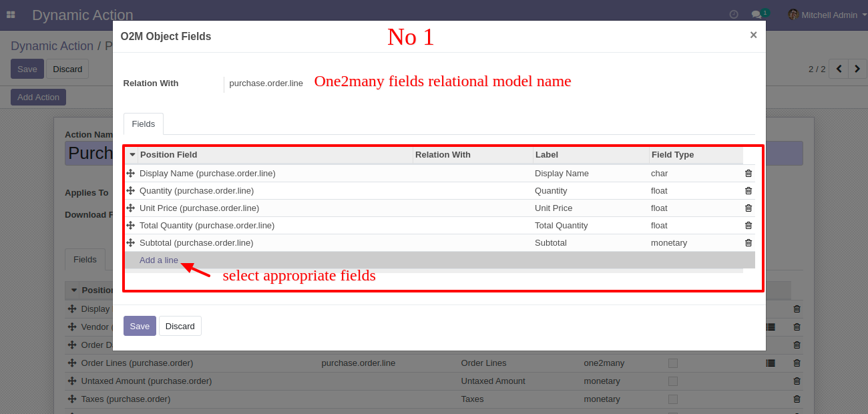The width and height of the screenshot is (868, 414).
Task: Open column caret in background Position table
Action: click(x=74, y=290)
